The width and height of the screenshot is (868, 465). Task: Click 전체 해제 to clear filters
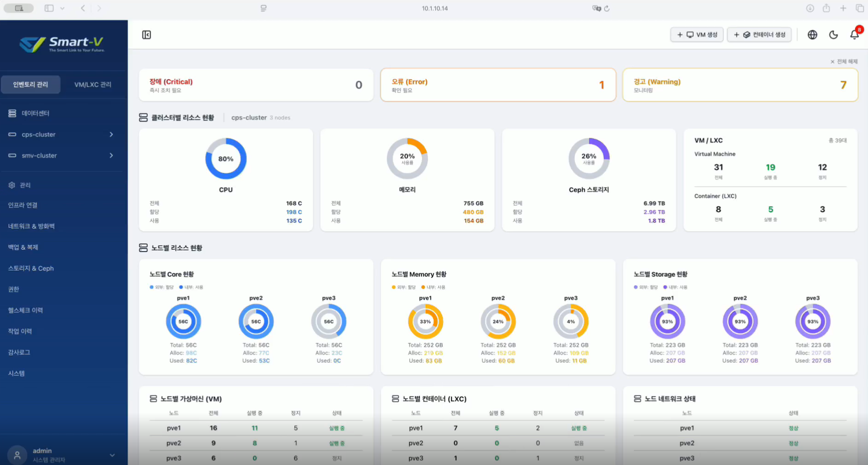844,61
